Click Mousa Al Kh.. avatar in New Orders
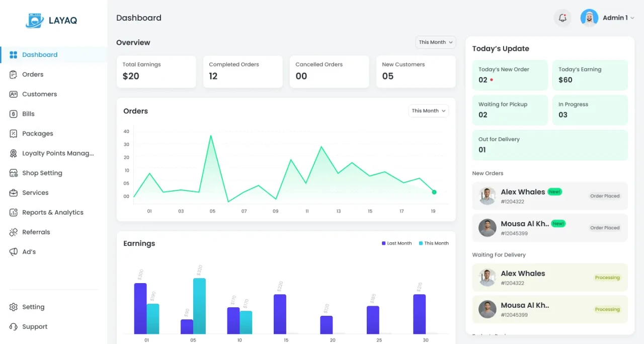This screenshot has width=644, height=344. point(488,228)
